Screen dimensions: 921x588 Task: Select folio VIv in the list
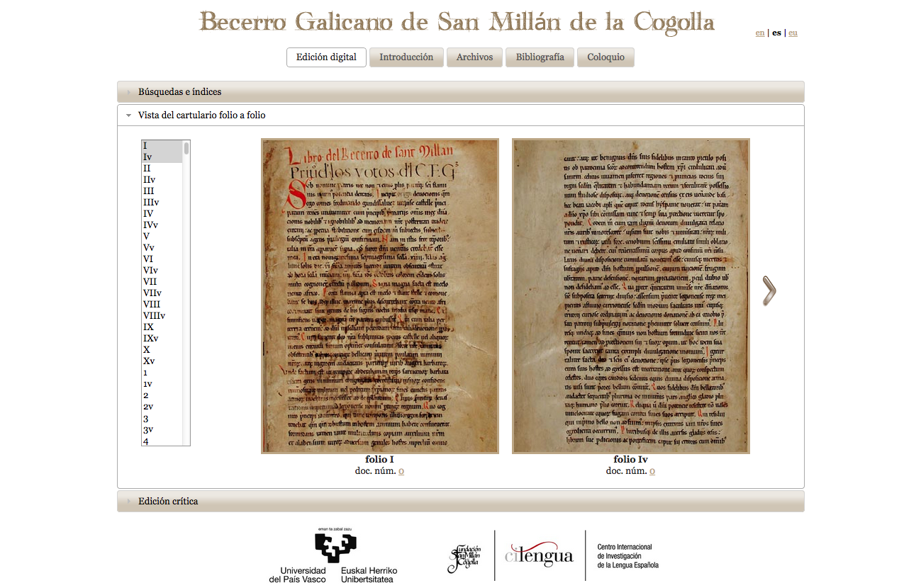pyautogui.click(x=162, y=271)
